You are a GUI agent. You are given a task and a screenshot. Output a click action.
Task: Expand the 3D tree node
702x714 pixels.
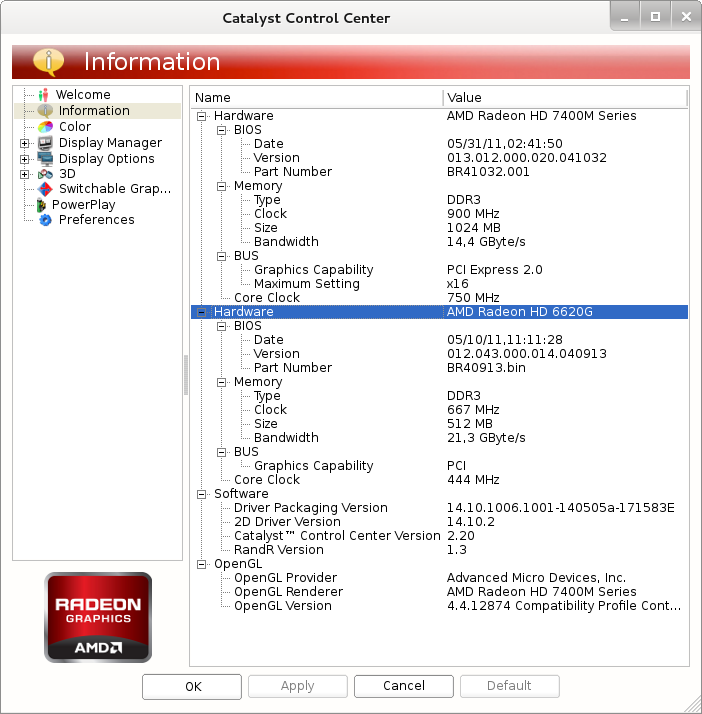(25, 174)
